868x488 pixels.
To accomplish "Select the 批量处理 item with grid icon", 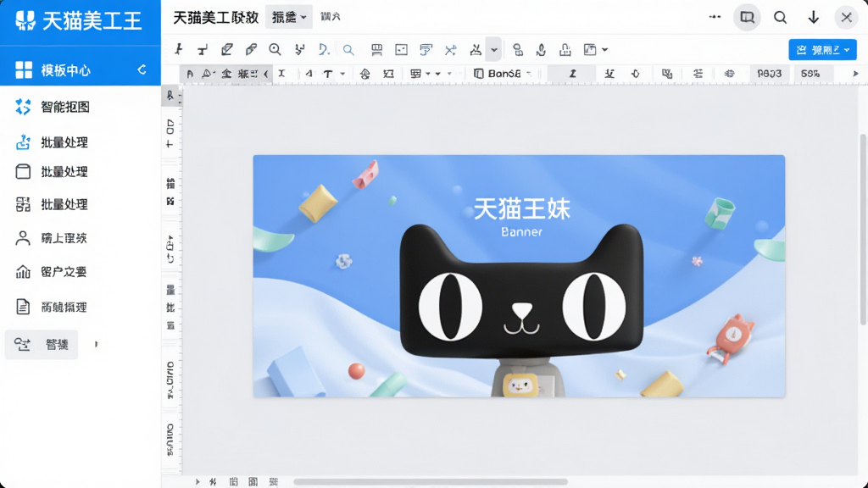I will coord(52,204).
